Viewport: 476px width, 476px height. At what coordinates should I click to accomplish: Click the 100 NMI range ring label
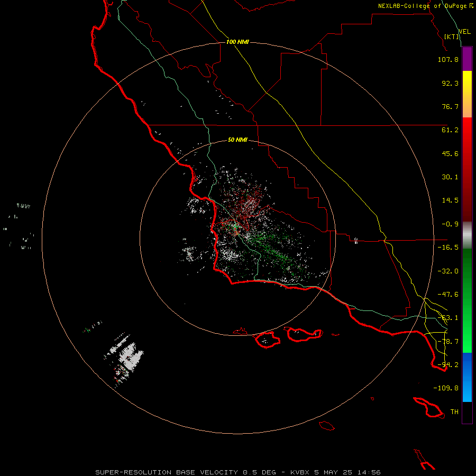point(237,42)
